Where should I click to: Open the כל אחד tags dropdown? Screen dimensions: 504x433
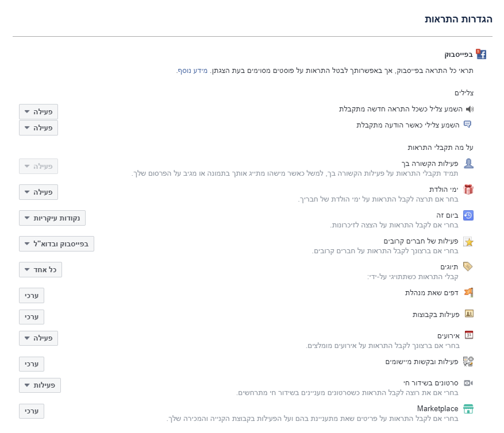40,270
